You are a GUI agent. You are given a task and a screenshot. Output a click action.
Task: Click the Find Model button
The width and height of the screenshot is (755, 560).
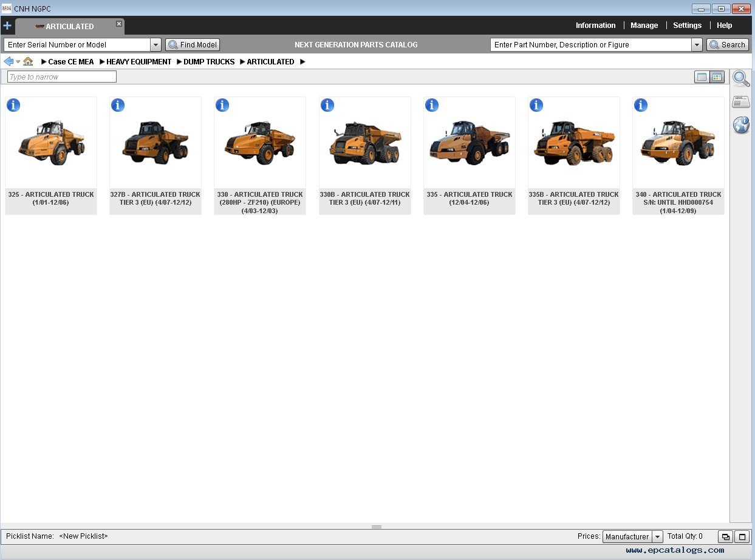point(193,45)
